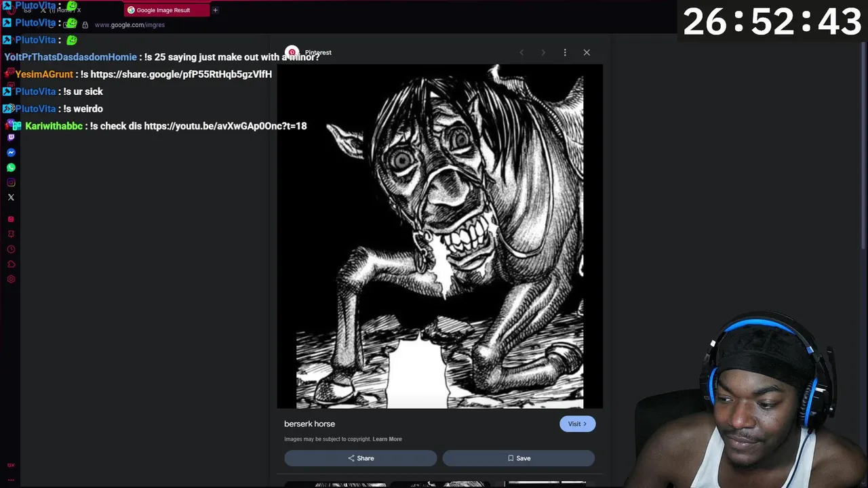Click the address bar showing www.google.com/imgres
The height and width of the screenshot is (488, 868).
pyautogui.click(x=130, y=25)
